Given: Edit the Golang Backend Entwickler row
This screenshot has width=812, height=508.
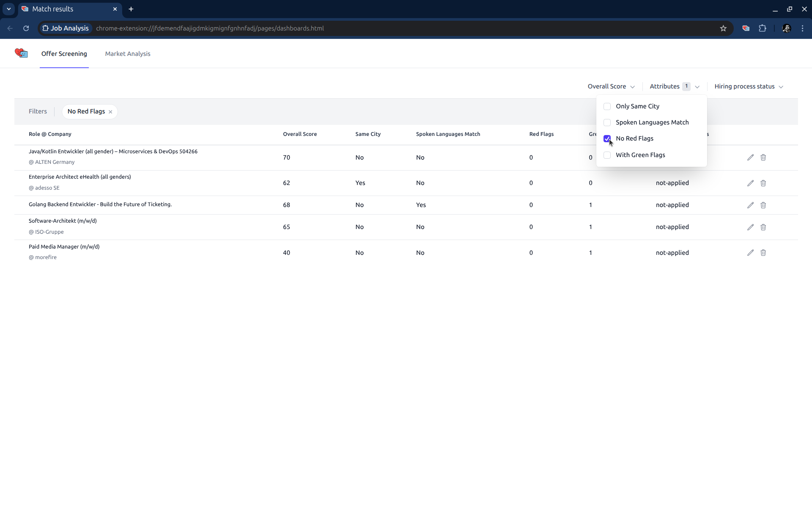Looking at the screenshot, I should (x=750, y=205).
